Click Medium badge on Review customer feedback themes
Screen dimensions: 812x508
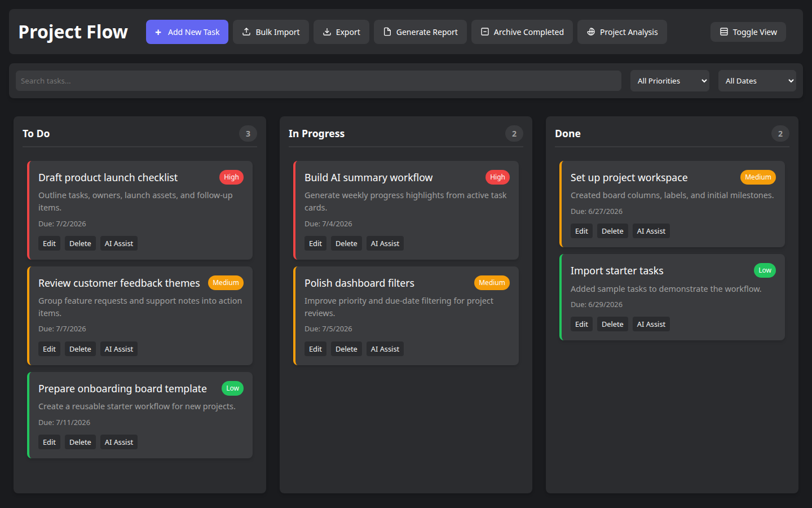click(226, 283)
